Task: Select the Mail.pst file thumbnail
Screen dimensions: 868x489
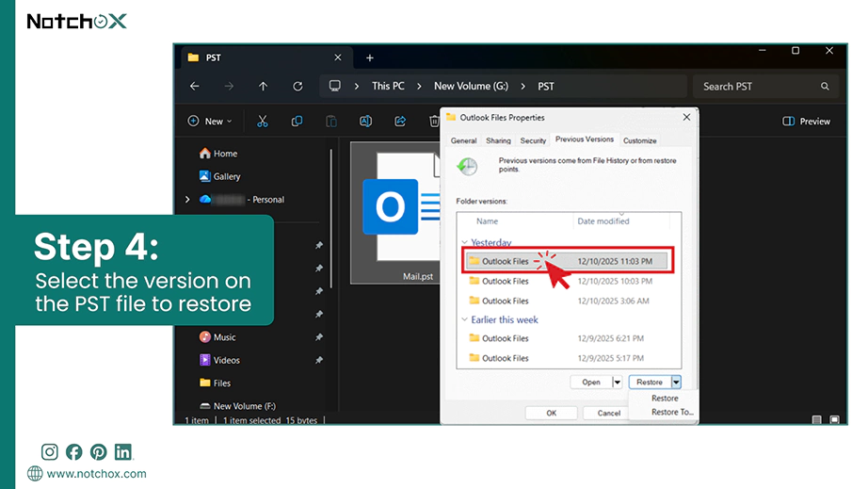Action: coord(395,213)
